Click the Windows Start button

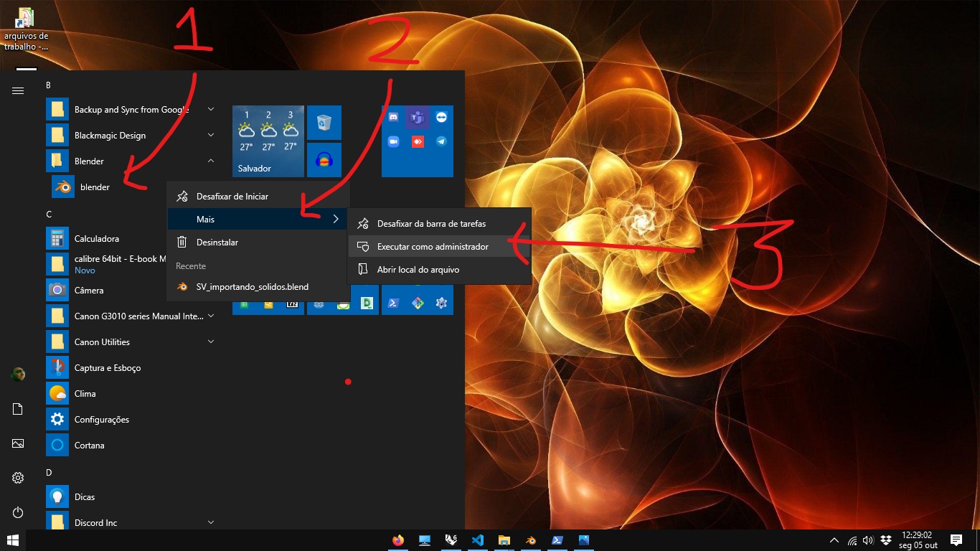tap(12, 540)
